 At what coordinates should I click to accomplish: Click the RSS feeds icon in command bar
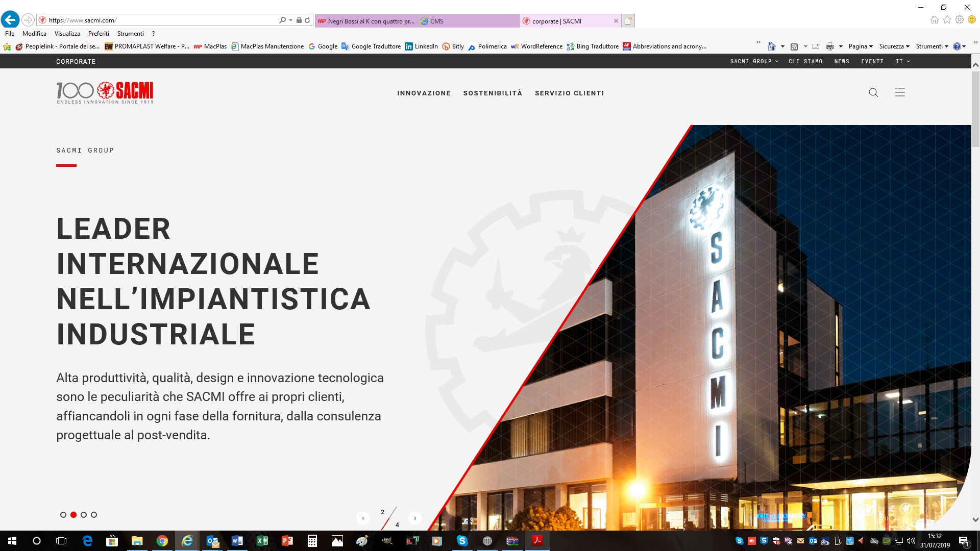click(794, 46)
